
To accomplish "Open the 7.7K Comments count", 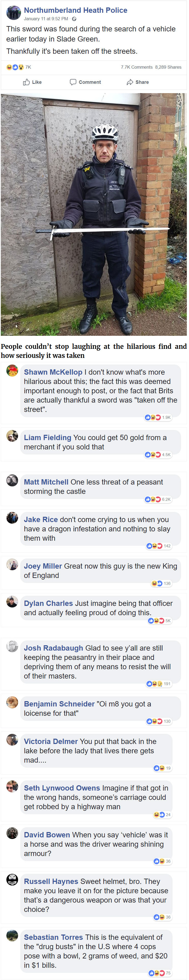I will click(x=137, y=67).
